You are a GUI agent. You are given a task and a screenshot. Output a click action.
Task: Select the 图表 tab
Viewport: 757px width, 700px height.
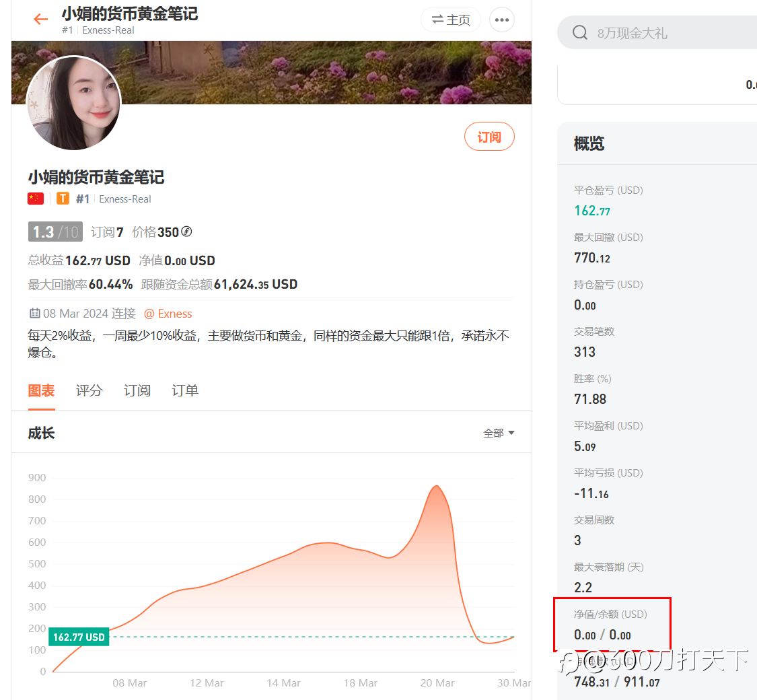(42, 390)
